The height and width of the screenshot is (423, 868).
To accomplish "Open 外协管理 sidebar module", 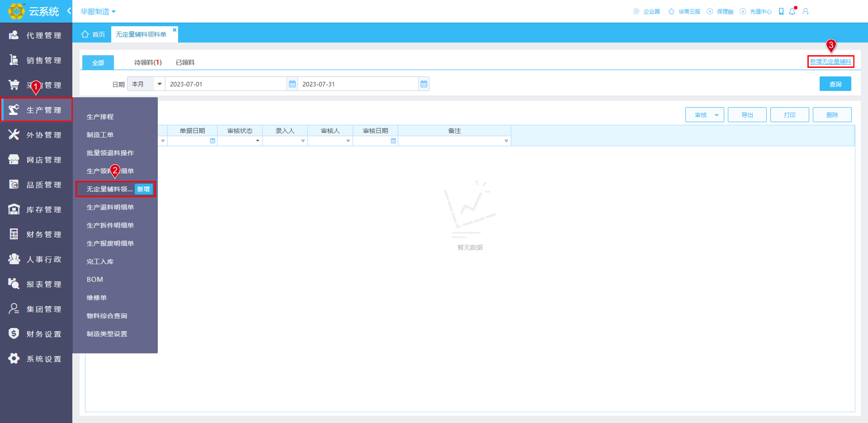I will coord(36,135).
